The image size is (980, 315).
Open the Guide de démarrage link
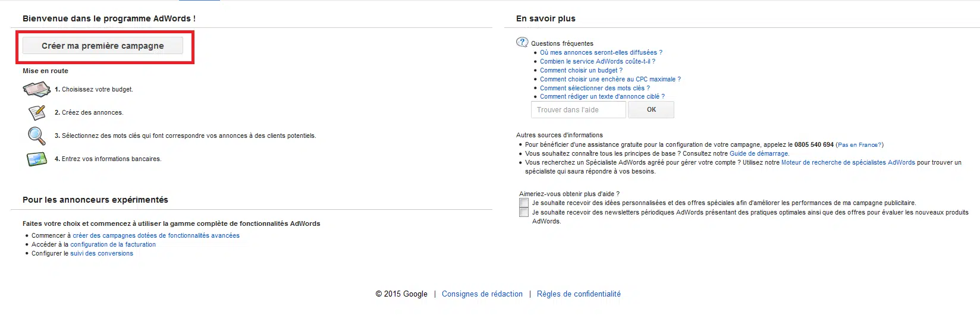point(759,153)
